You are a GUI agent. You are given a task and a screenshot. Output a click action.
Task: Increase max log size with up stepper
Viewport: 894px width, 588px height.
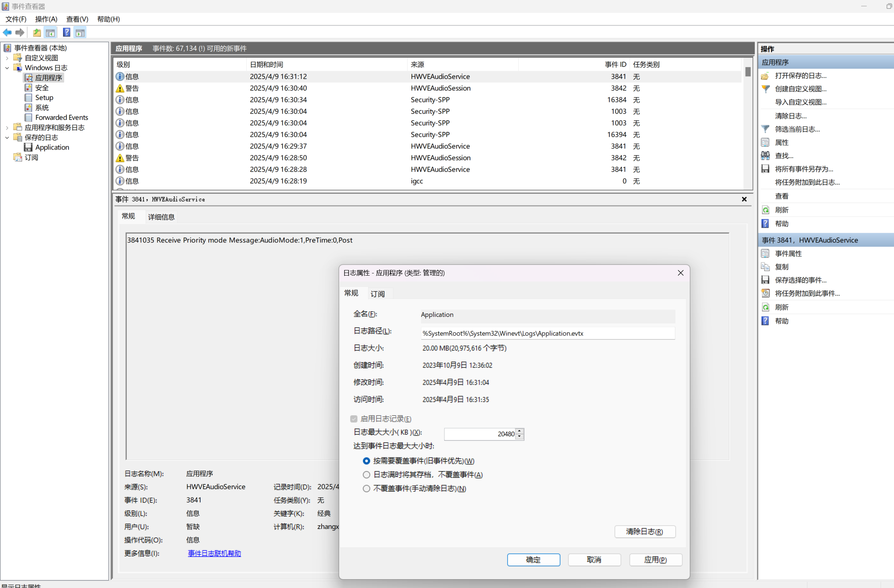pyautogui.click(x=519, y=431)
